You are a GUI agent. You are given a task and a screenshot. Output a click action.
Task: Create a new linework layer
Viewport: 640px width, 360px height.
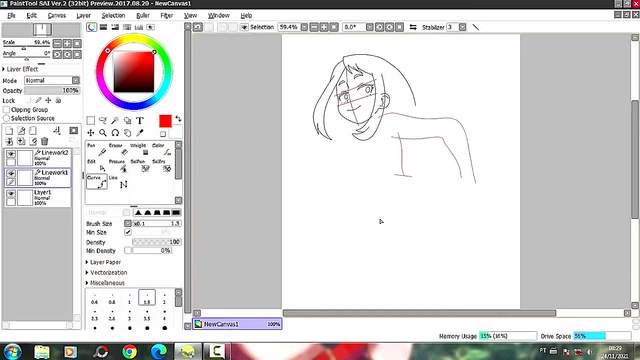(x=21, y=131)
